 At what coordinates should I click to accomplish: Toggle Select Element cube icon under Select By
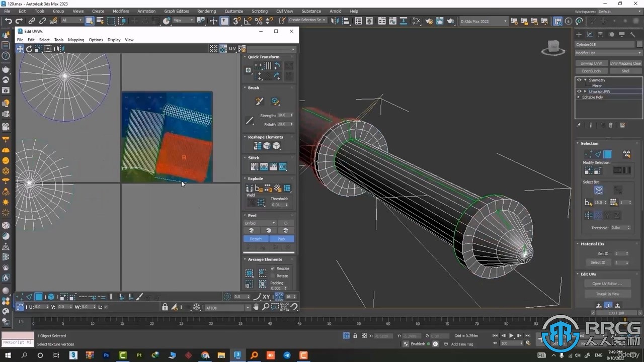(x=599, y=190)
